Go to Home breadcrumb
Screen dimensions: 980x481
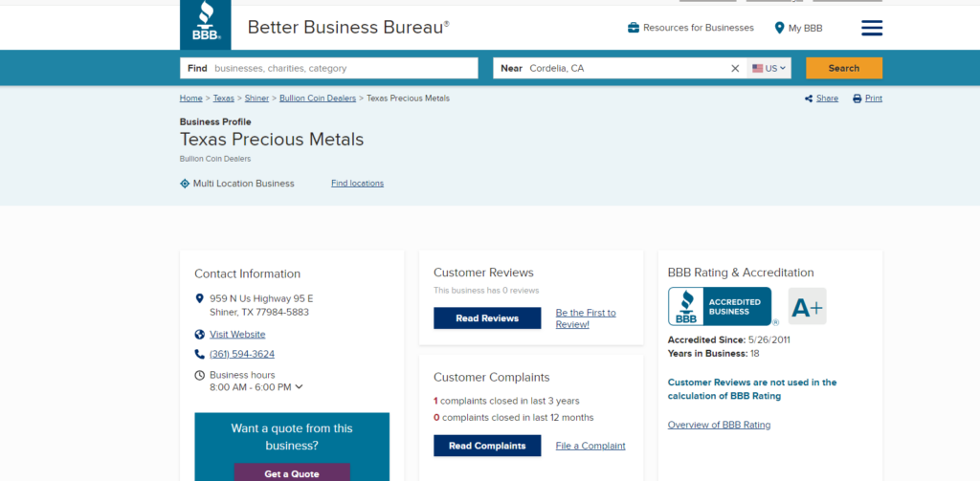pos(190,98)
